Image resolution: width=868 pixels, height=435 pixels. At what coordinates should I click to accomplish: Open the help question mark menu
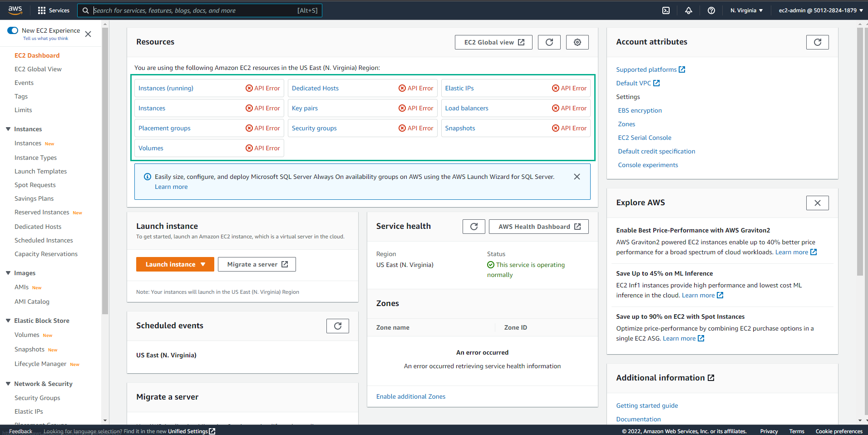711,10
